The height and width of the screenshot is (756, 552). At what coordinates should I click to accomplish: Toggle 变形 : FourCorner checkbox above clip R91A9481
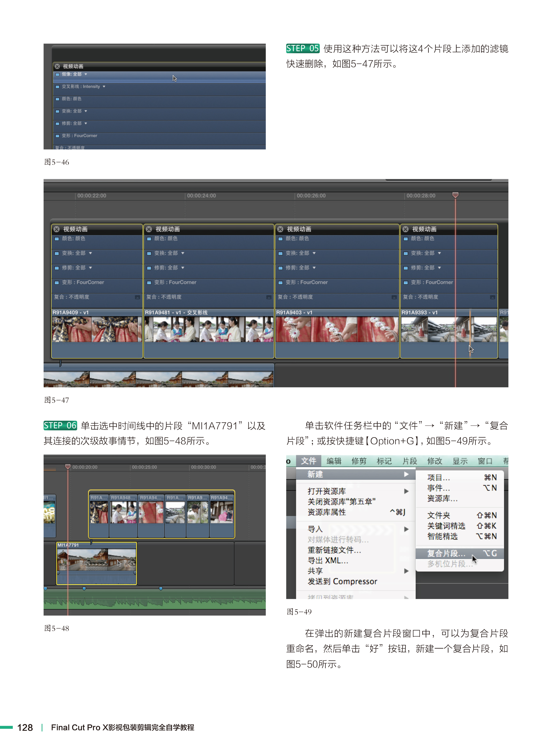149,283
